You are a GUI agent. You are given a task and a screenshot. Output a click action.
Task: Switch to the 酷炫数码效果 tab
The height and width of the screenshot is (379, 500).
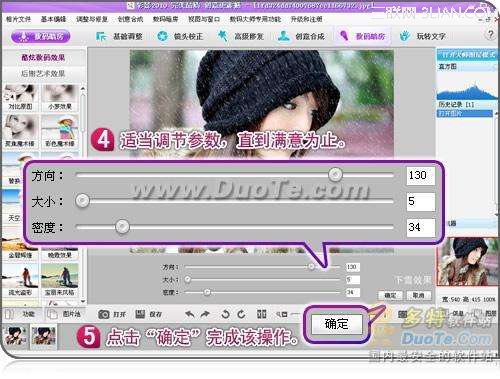pos(43,57)
